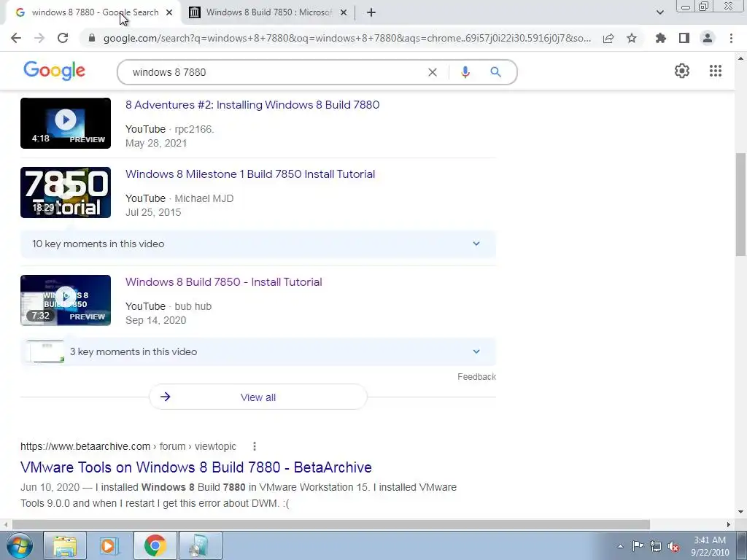Click the scrollbar down arrow
The height and width of the screenshot is (560, 747).
(x=740, y=512)
